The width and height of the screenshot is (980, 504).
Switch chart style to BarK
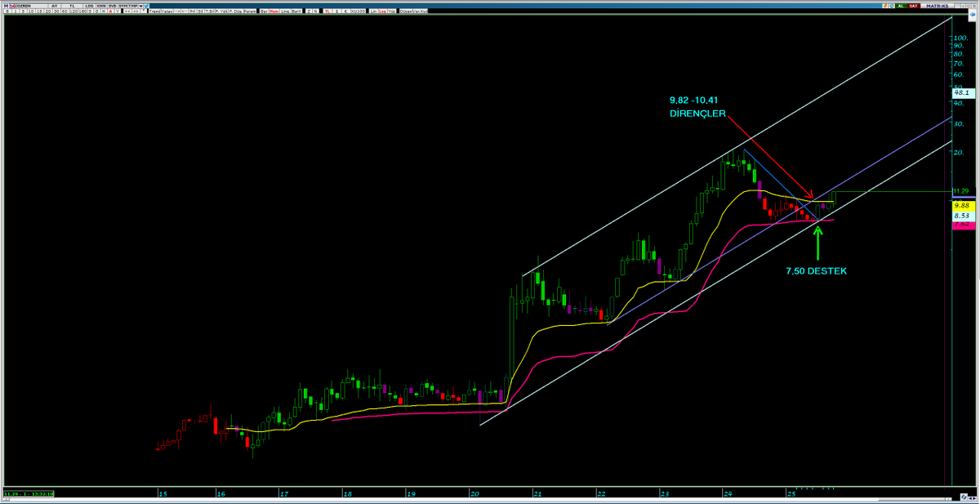click(296, 11)
